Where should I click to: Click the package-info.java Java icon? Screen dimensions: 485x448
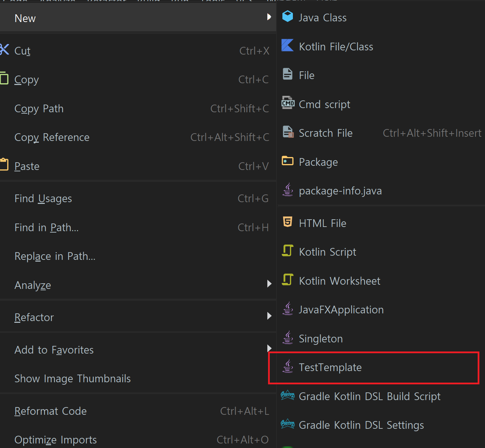(288, 190)
